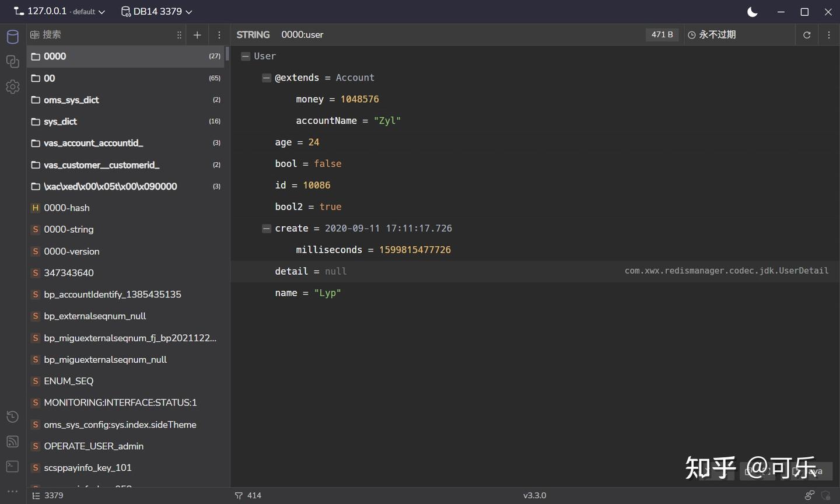The width and height of the screenshot is (840, 504).
Task: Click the cluster nodes icon in status bar
Action: [x=809, y=495]
